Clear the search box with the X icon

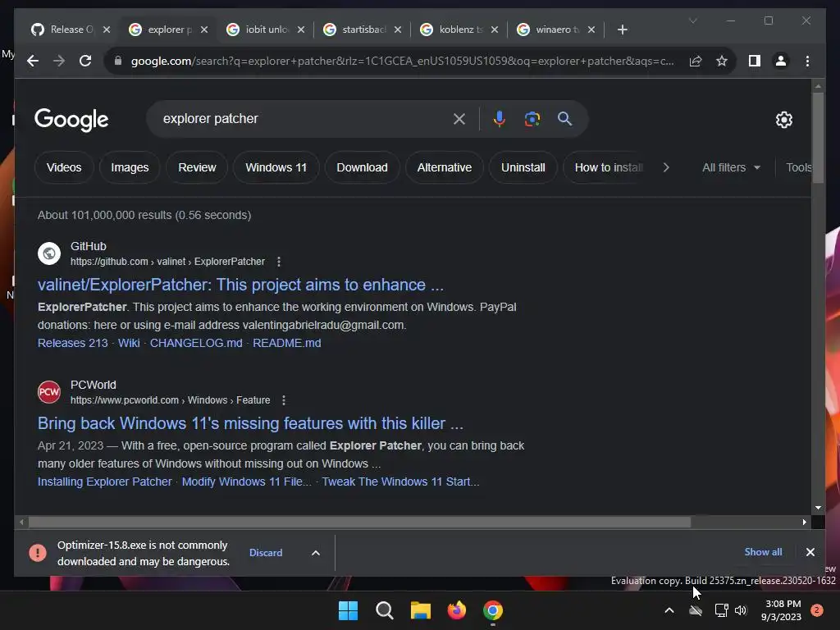(459, 119)
